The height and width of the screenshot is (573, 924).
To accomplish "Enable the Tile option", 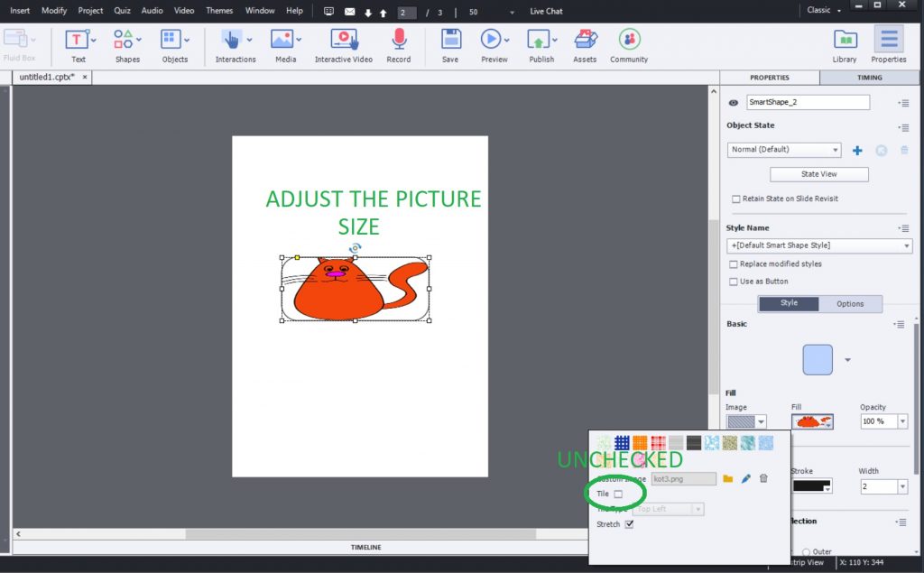I will click(x=617, y=494).
